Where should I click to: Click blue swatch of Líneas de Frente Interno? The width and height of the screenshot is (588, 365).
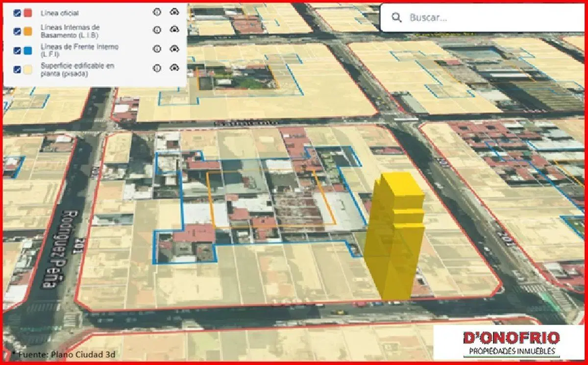(x=28, y=50)
